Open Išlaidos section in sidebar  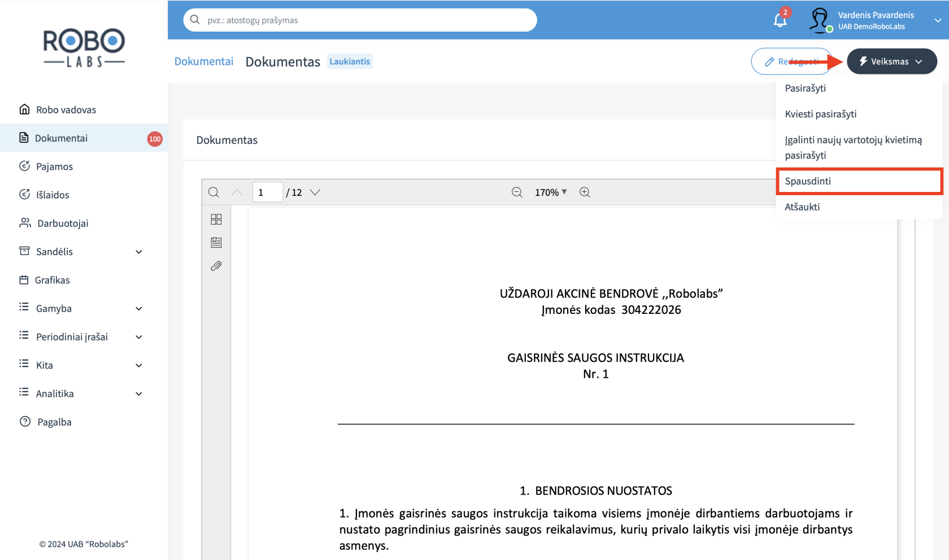coord(84,195)
